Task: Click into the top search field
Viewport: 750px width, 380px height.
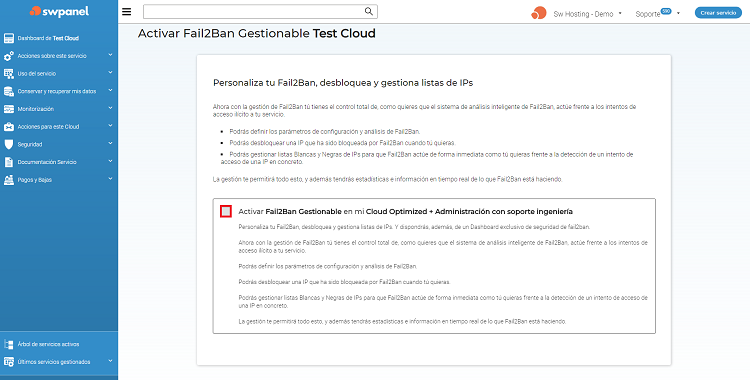Action: [254, 11]
